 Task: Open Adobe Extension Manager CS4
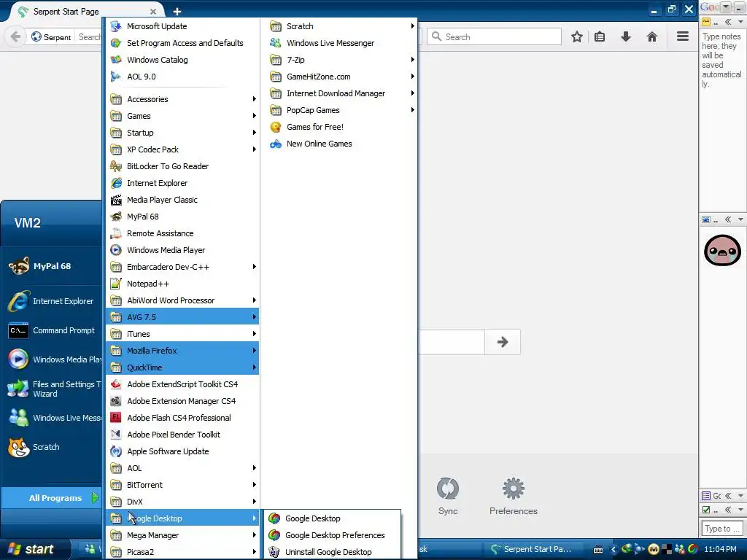tap(182, 401)
